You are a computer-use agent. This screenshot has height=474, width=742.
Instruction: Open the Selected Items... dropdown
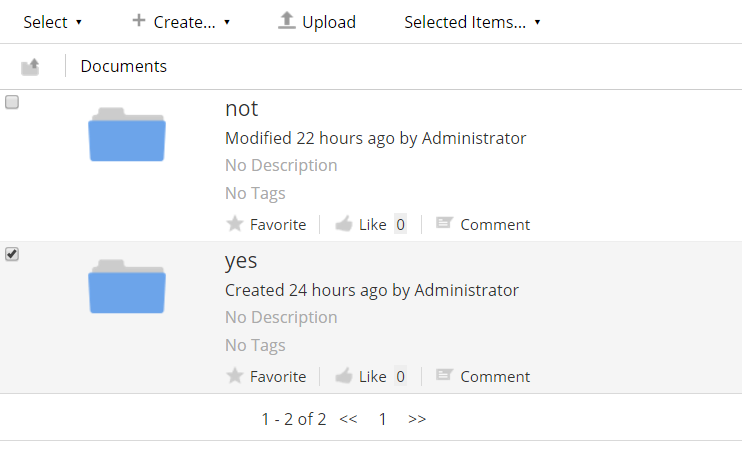(x=472, y=22)
